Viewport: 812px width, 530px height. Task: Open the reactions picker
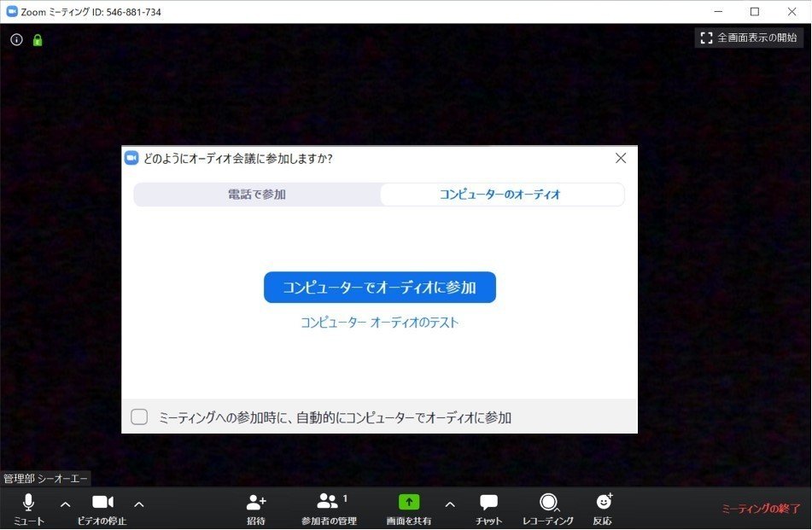(x=604, y=507)
